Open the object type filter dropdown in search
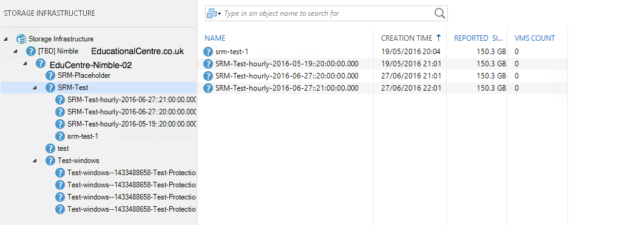The image size is (644, 225). pos(214,13)
